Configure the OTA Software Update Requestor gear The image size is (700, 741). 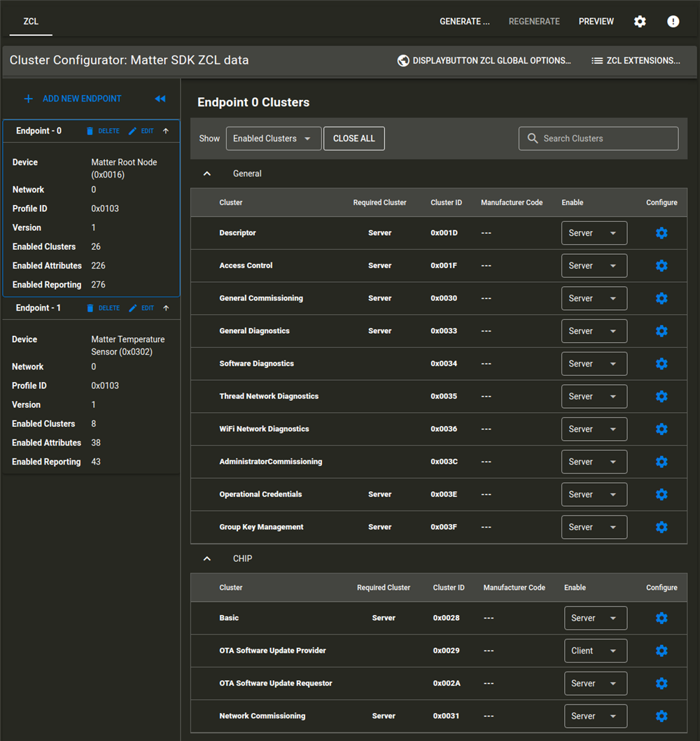click(x=661, y=684)
